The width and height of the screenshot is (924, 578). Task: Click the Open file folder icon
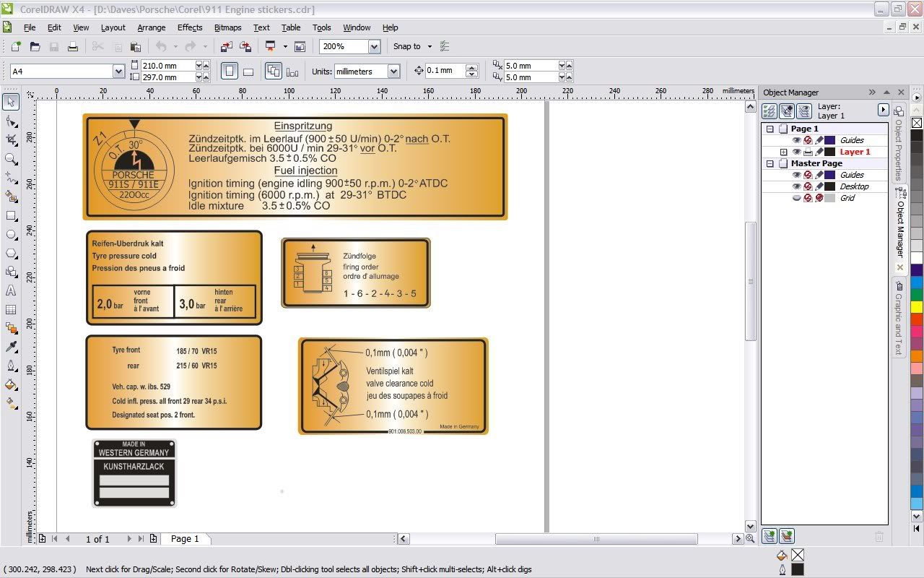[x=35, y=46]
